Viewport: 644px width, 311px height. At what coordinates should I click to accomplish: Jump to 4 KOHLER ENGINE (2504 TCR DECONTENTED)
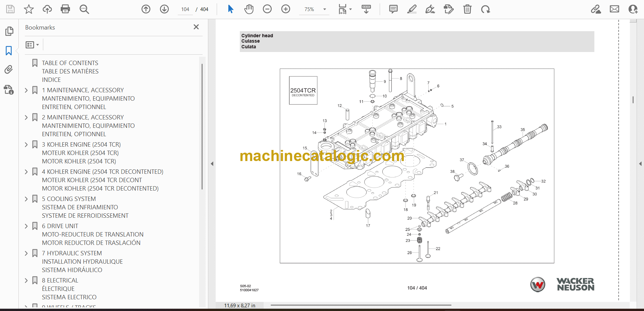point(103,180)
